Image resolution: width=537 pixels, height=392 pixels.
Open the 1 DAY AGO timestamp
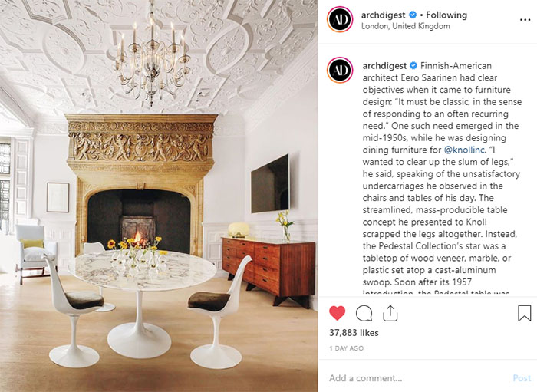(x=346, y=348)
